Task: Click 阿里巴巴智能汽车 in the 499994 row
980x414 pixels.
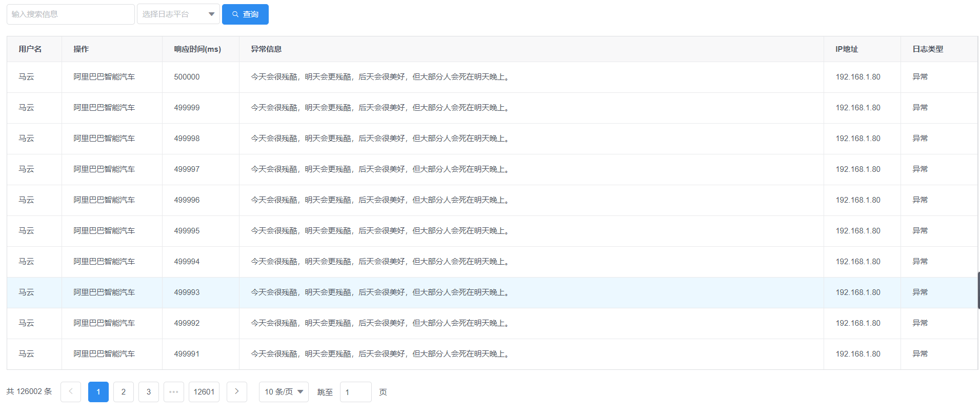Action: pos(104,262)
